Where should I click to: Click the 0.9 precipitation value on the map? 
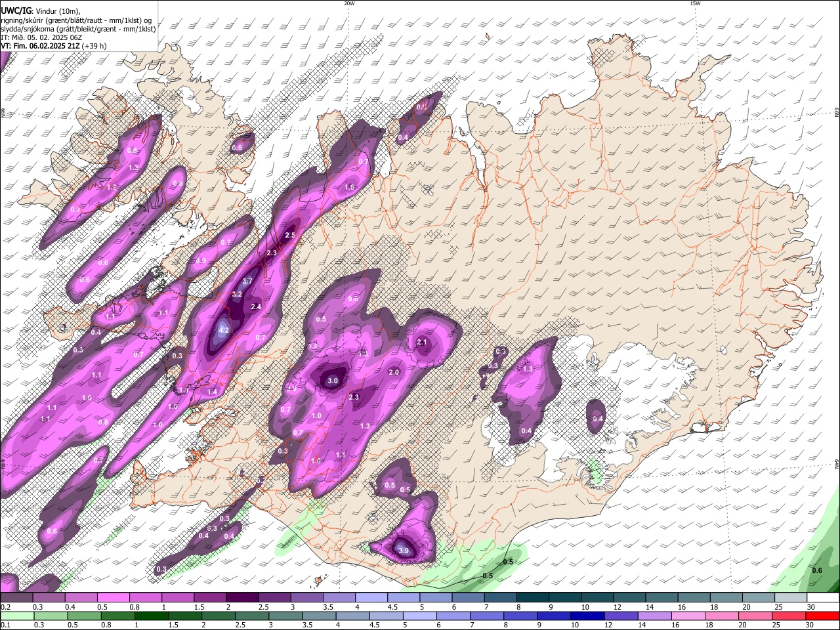201,261
